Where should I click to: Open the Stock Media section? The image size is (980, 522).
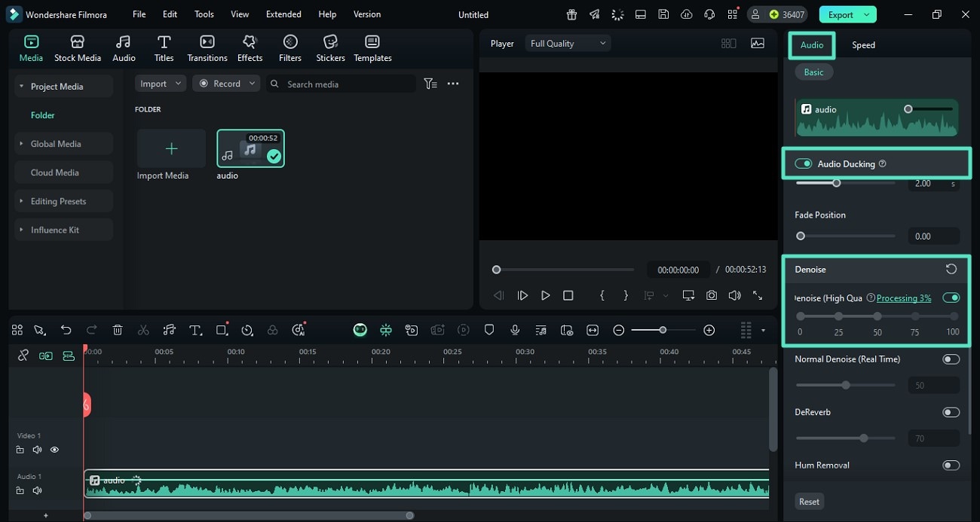(x=77, y=48)
